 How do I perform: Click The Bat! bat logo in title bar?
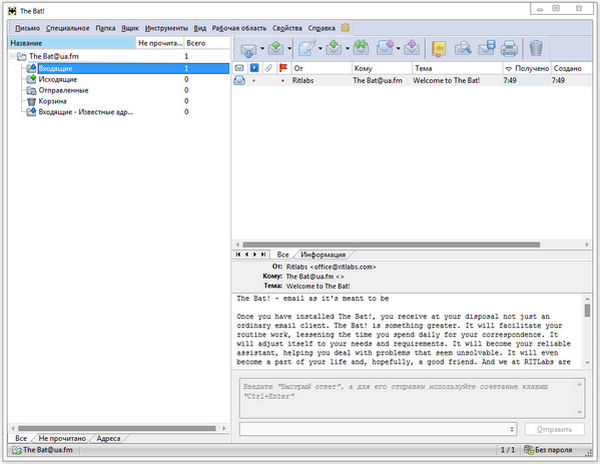13,11
